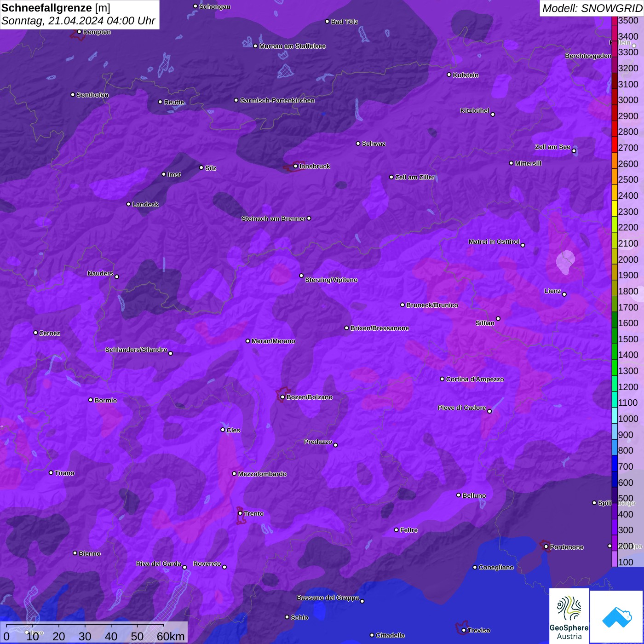Click the 'Bad Tölz' label
Viewport: 644px width, 644px height.
344,22
